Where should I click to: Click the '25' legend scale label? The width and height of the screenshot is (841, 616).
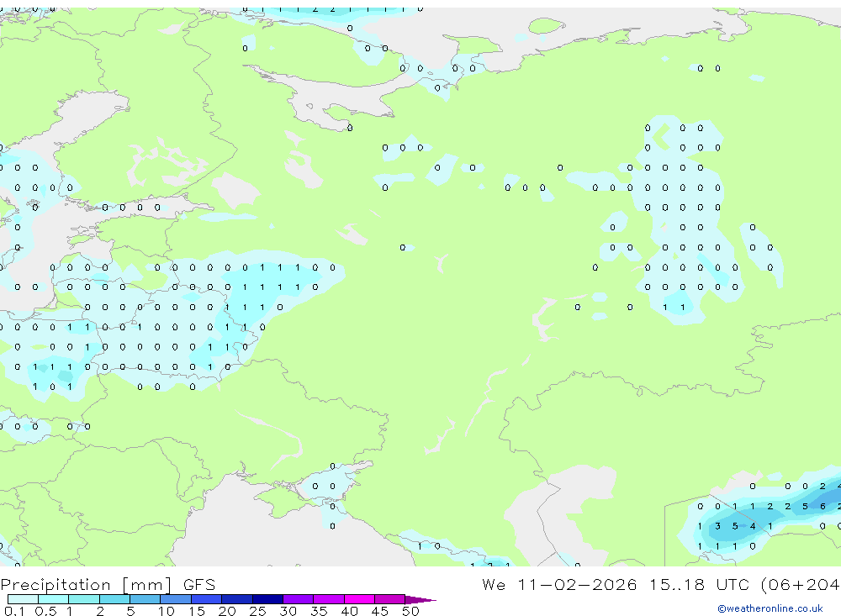pyautogui.click(x=257, y=611)
